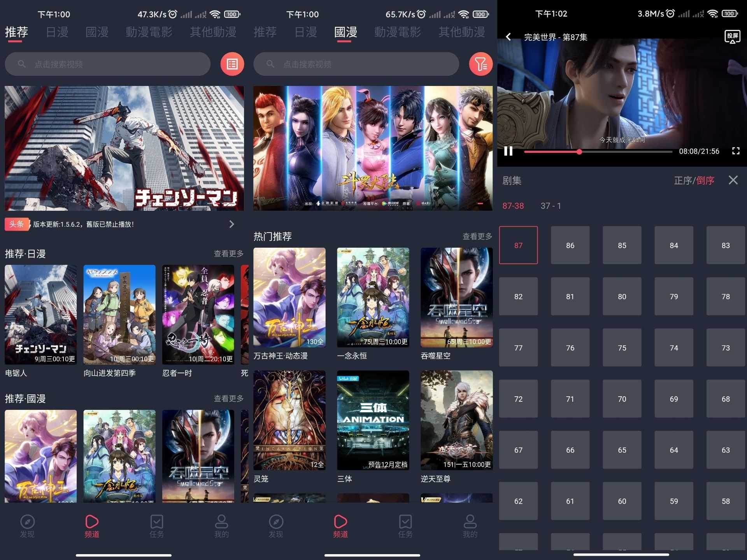
Task: Tap the 头条 headline badge
Action: click(16, 224)
